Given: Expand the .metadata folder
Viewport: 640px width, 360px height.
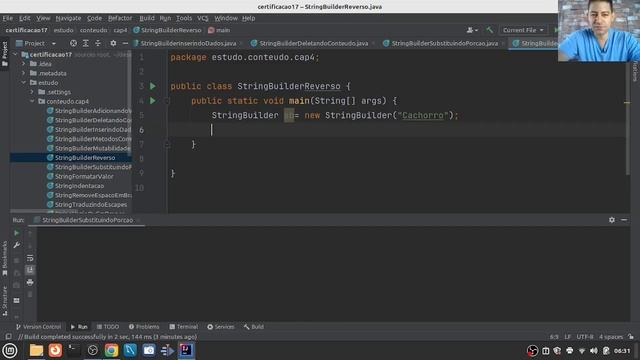Looking at the screenshot, I should click(24, 73).
